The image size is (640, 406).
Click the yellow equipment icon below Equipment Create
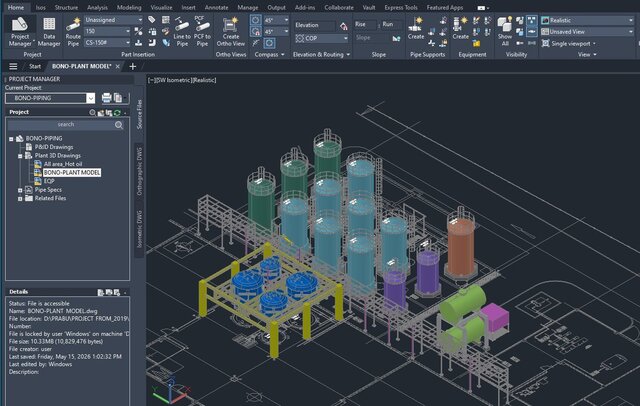[x=476, y=43]
